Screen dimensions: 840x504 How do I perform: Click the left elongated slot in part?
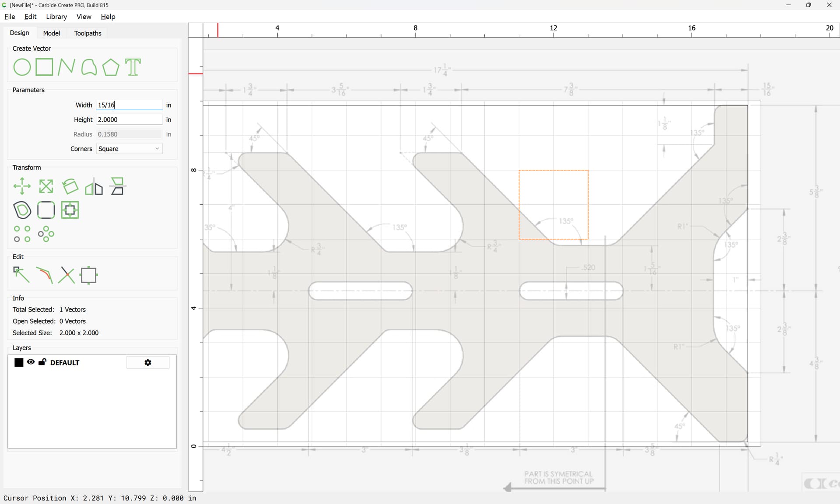(360, 291)
